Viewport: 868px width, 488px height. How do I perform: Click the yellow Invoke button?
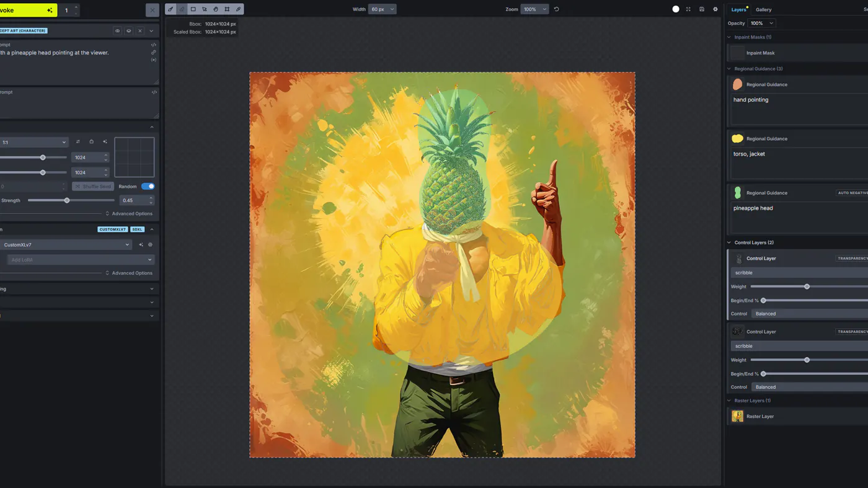tap(29, 10)
